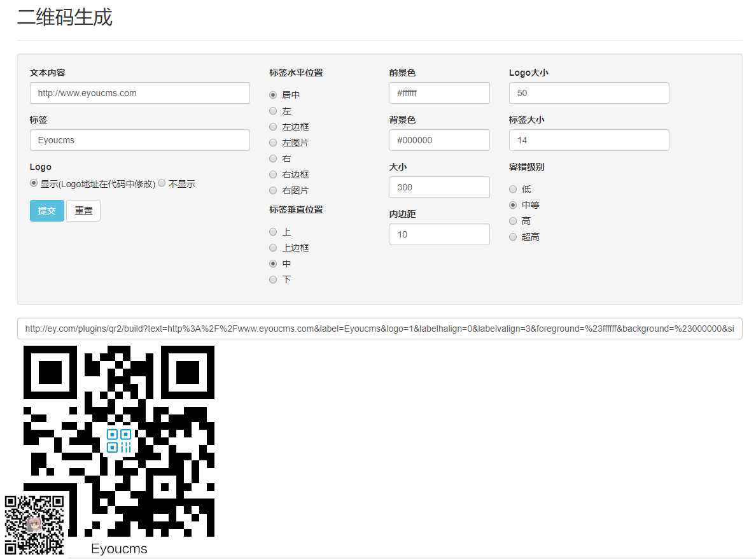756x559 pixels.
Task: Click the 文本内容 text input field
Action: [139, 93]
